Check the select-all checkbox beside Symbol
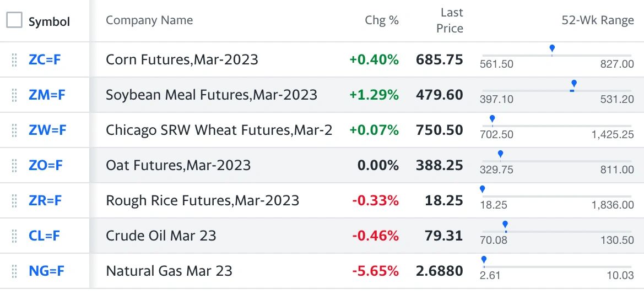 (14, 20)
